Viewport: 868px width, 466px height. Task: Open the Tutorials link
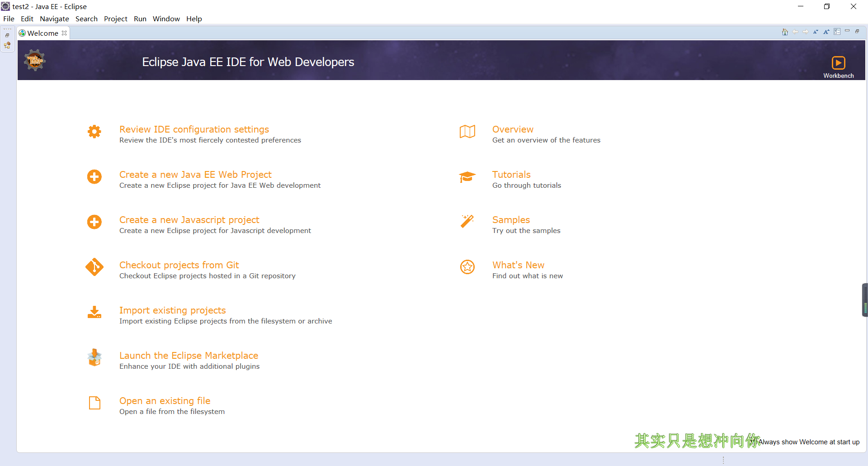pos(511,175)
